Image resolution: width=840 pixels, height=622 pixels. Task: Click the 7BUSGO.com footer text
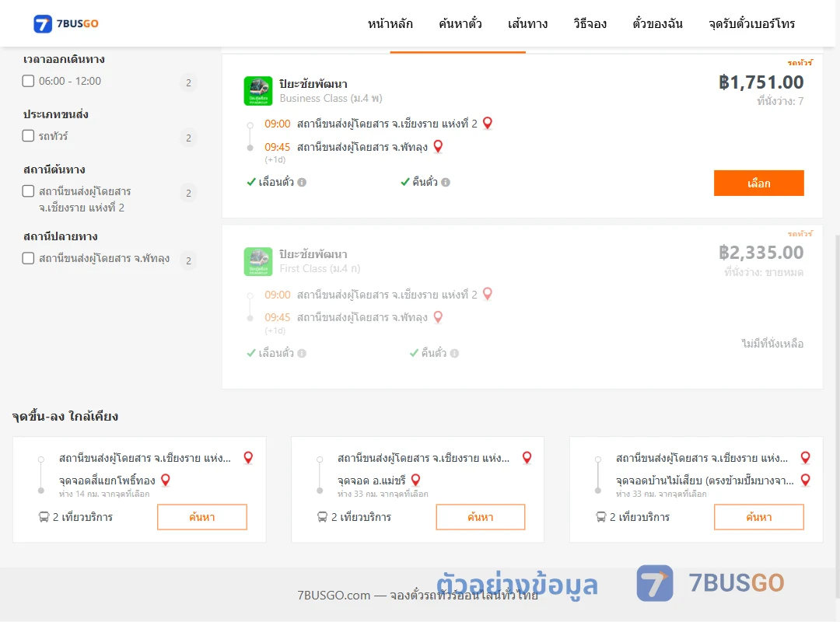[418, 596]
